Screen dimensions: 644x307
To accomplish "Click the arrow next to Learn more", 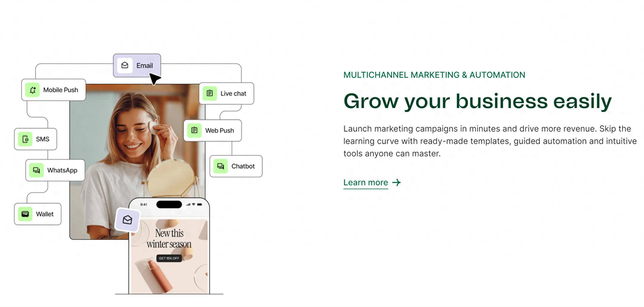I will (x=396, y=182).
